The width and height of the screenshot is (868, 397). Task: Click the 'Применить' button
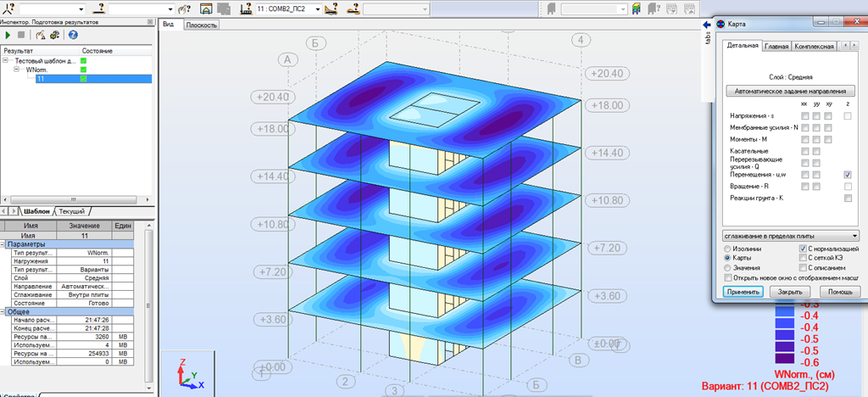pos(743,291)
